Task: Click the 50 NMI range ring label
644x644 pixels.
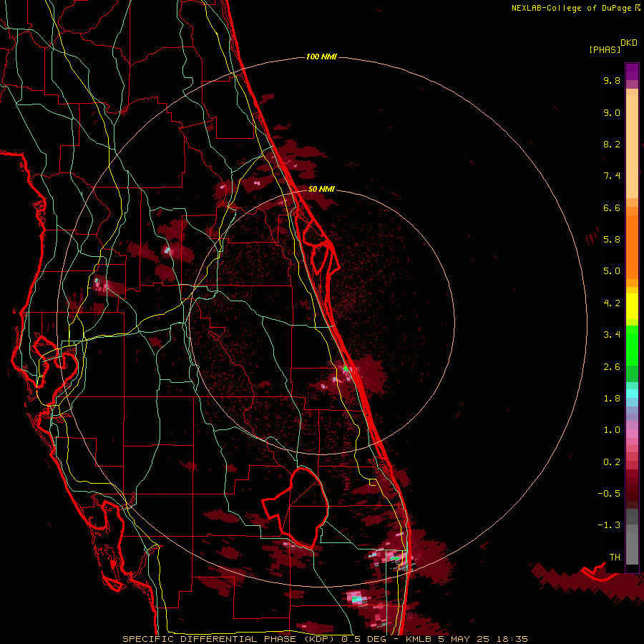Action: click(x=321, y=190)
